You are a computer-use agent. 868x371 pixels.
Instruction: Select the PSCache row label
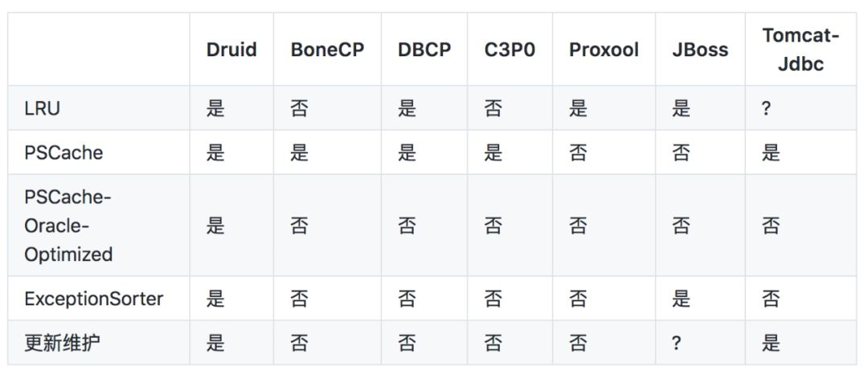click(63, 153)
